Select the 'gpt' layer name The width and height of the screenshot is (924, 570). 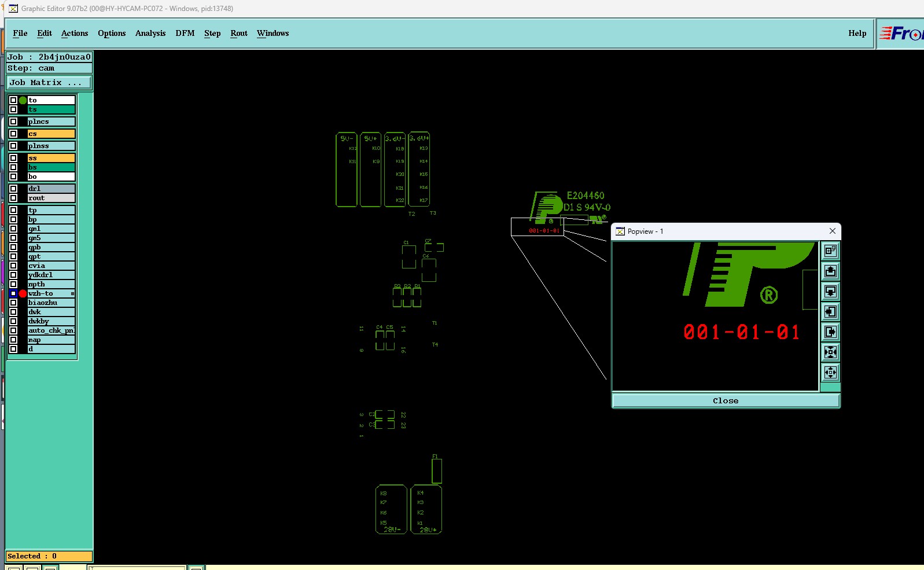pyautogui.click(x=51, y=256)
